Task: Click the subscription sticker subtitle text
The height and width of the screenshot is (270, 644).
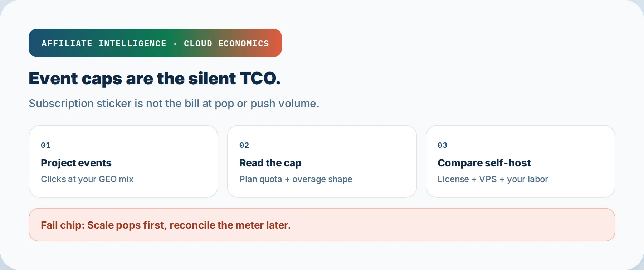Action: point(174,104)
